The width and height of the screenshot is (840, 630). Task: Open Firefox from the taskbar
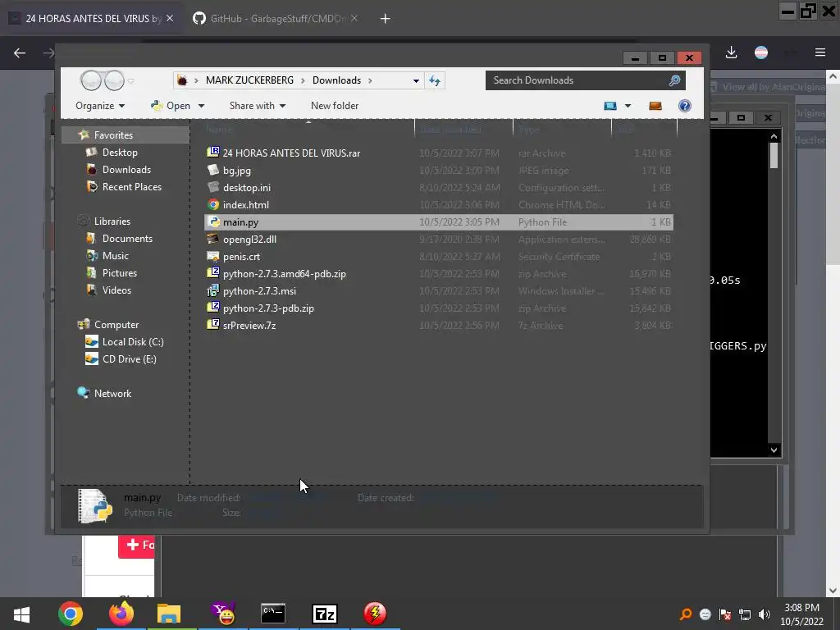121,614
